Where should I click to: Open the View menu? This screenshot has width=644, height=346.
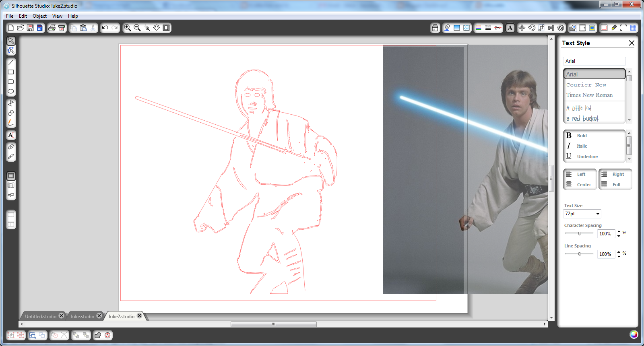(57, 16)
